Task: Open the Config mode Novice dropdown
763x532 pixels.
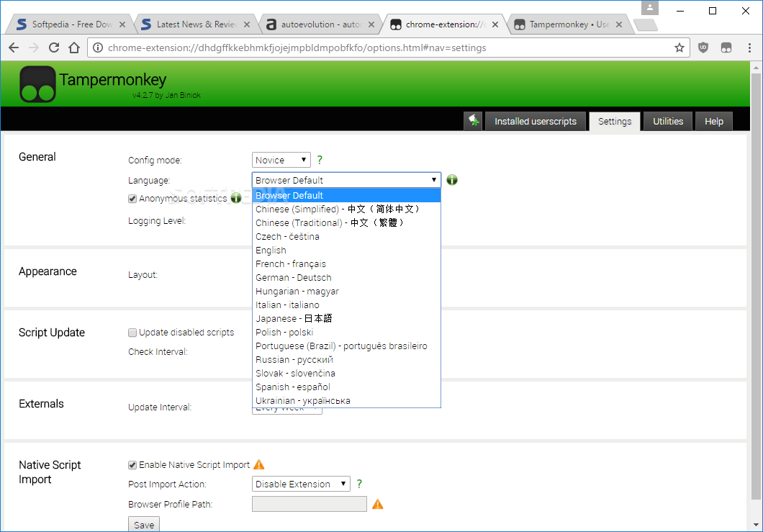Action: (x=281, y=160)
